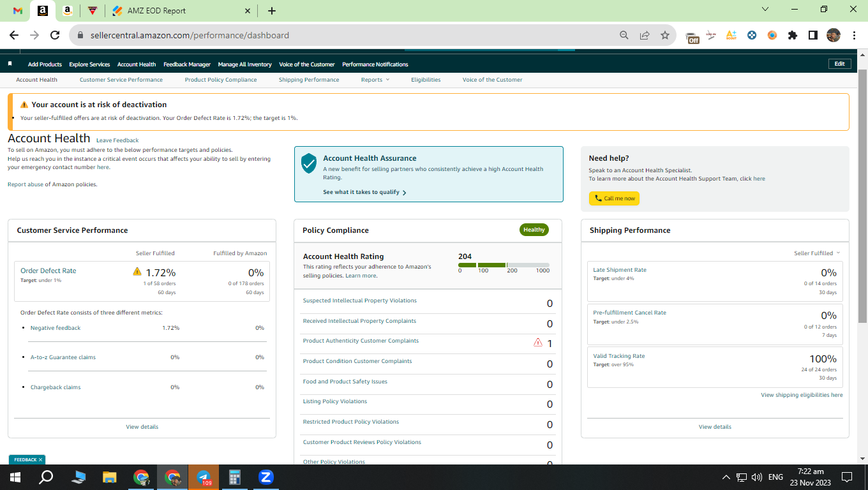The width and height of the screenshot is (868, 490).
Task: Click the Account Health Assurance shield icon
Action: coord(309,163)
